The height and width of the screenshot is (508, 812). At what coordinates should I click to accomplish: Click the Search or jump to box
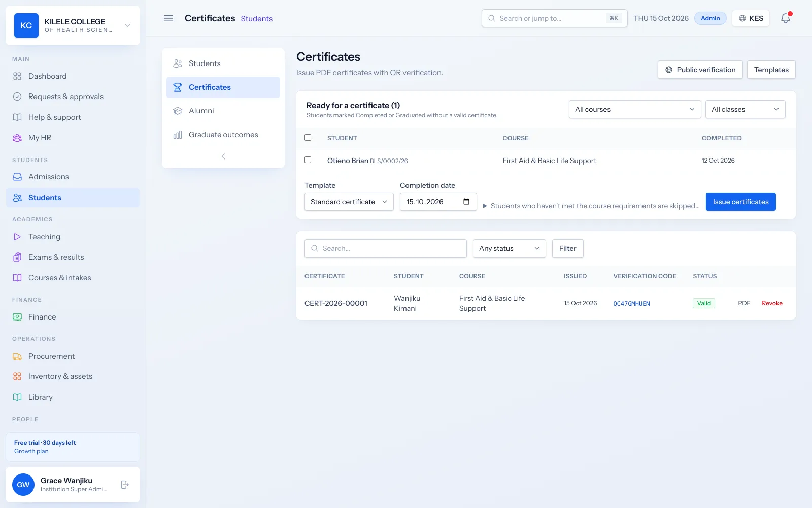(x=555, y=18)
